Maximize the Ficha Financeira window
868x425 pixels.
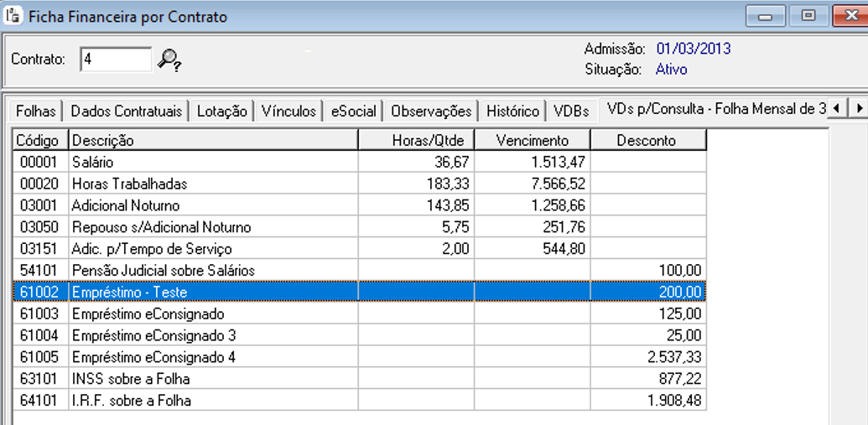808,16
